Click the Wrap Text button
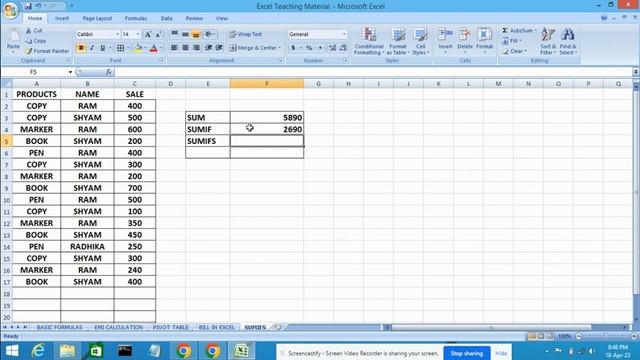The height and width of the screenshot is (360, 640). click(246, 34)
